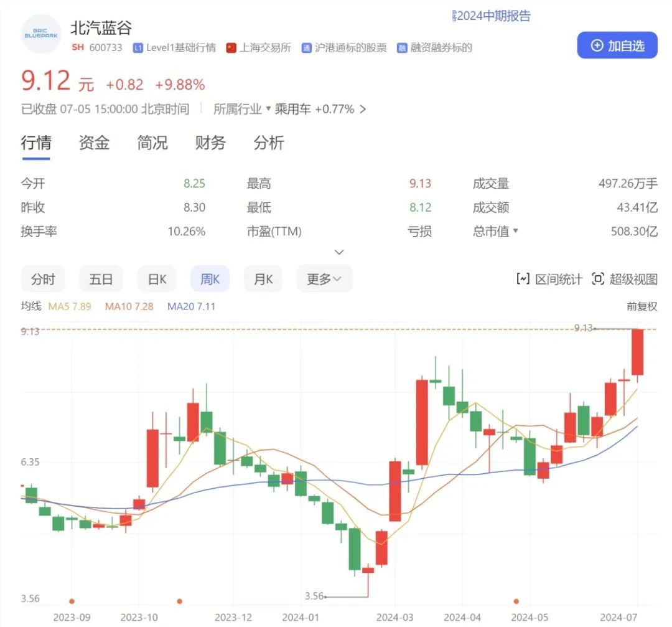
Task: Click the 最低 value 8.12
Action: (420, 207)
